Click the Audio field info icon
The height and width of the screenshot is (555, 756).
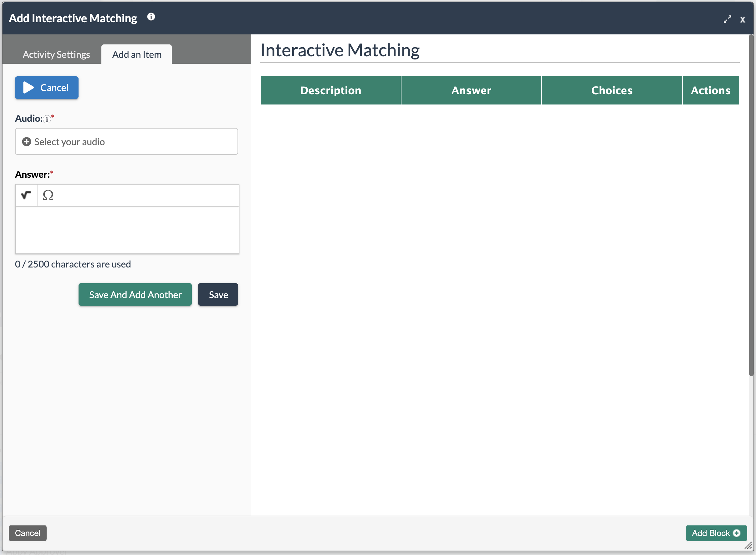47,119
